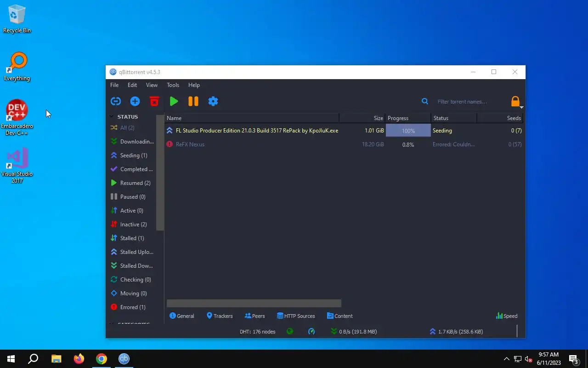Click the red Remove torrent trash icon
588x368 pixels.
154,101
